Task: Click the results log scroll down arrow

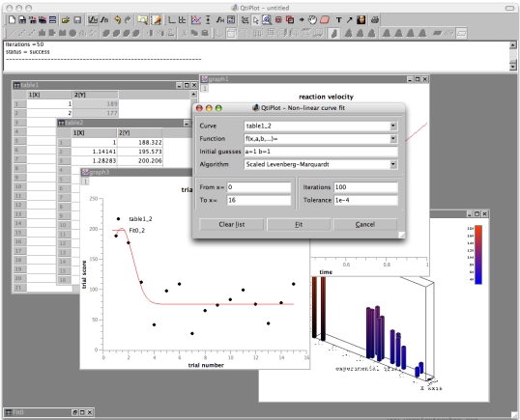Action: 513,67
